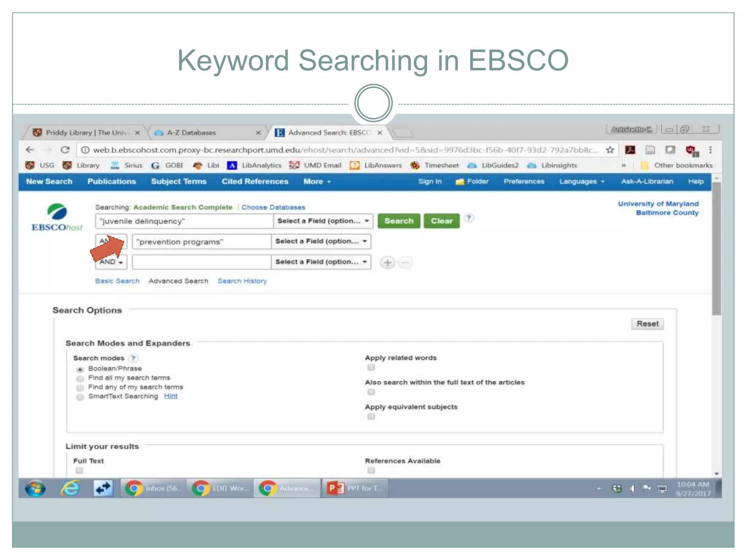This screenshot has width=747, height=560.
Task: Show hidden bookmarks with the chevron
Action: pyautogui.click(x=624, y=166)
